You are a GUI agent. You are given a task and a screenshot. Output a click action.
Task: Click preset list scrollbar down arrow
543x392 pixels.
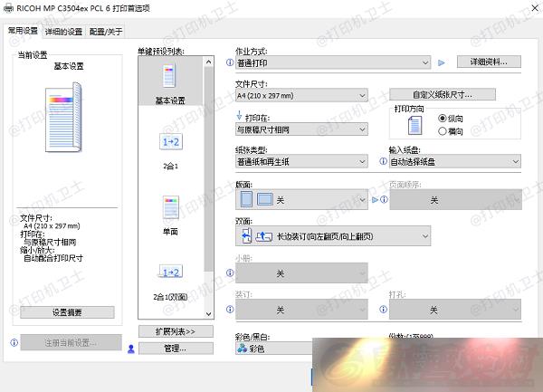coord(208,314)
